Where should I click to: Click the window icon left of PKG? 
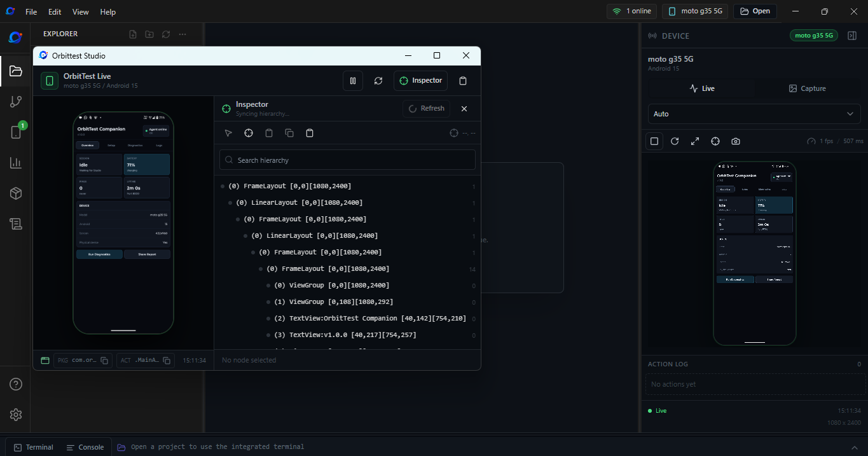click(x=45, y=361)
